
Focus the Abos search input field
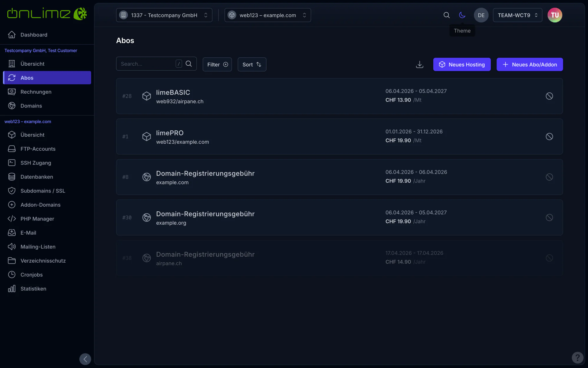click(147, 64)
